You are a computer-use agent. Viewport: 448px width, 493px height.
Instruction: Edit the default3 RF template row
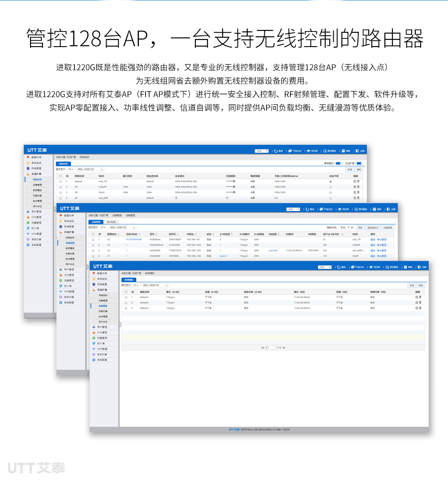(x=417, y=308)
